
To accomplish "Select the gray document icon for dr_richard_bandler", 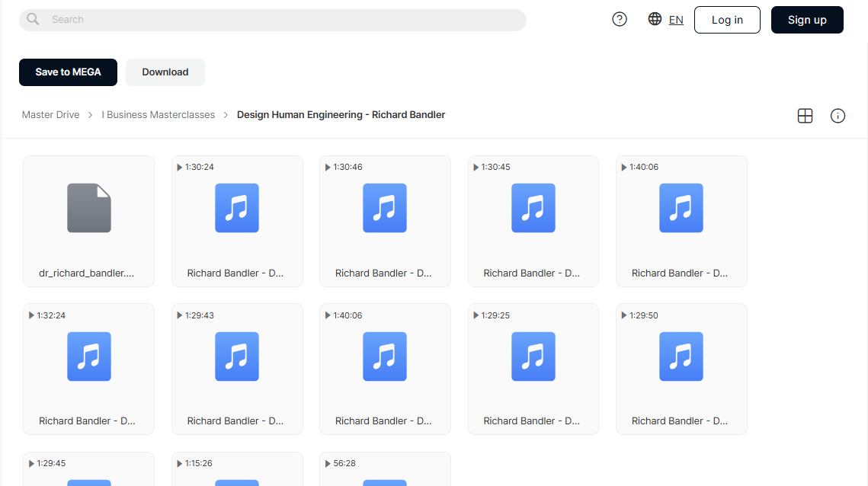I will [89, 207].
